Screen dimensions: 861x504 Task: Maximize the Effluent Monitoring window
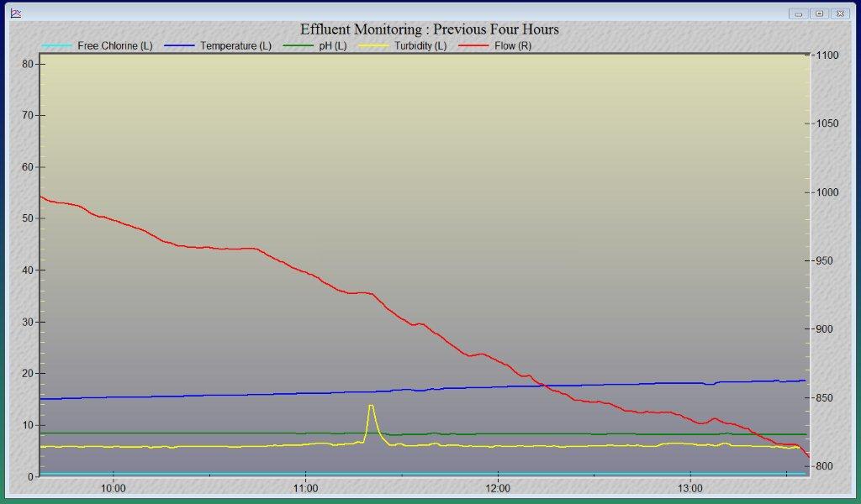click(x=819, y=13)
